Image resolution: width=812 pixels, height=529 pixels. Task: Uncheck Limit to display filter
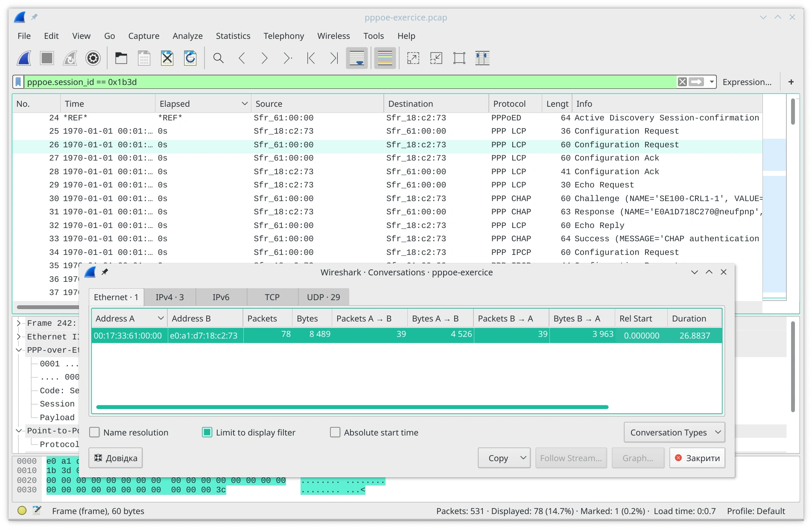pyautogui.click(x=207, y=433)
